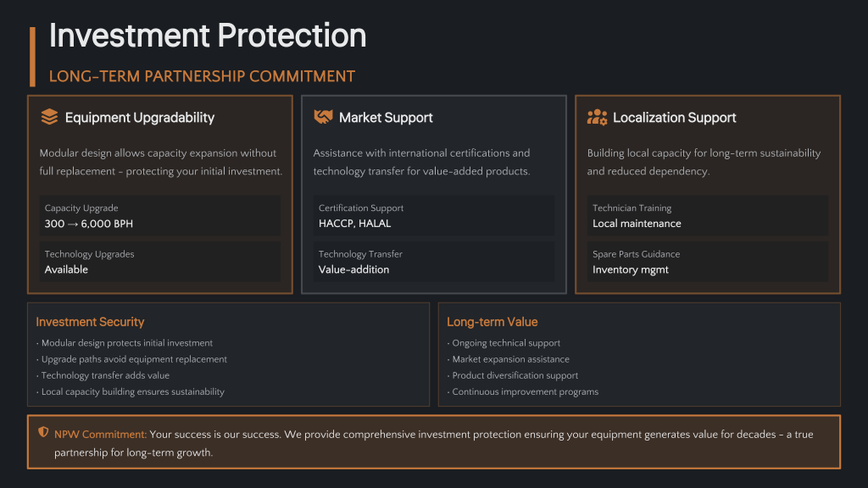The width and height of the screenshot is (868, 488).
Task: Select the Ongoing technical support bullet
Action: tap(506, 343)
